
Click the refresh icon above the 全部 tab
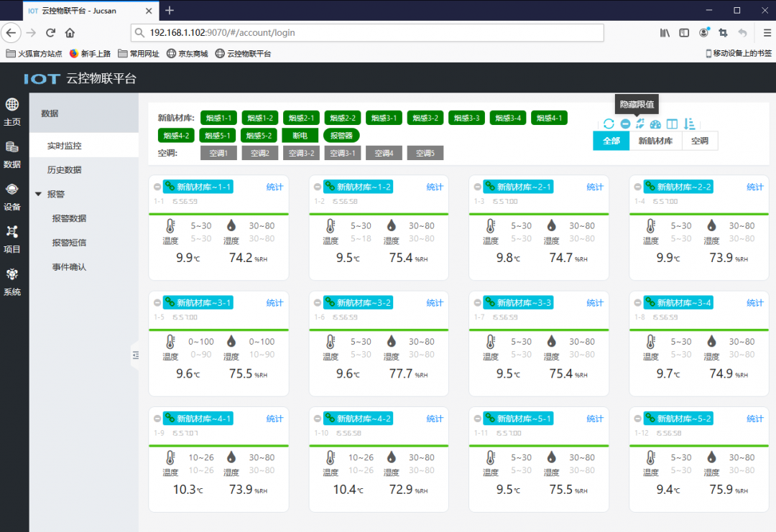[609, 124]
